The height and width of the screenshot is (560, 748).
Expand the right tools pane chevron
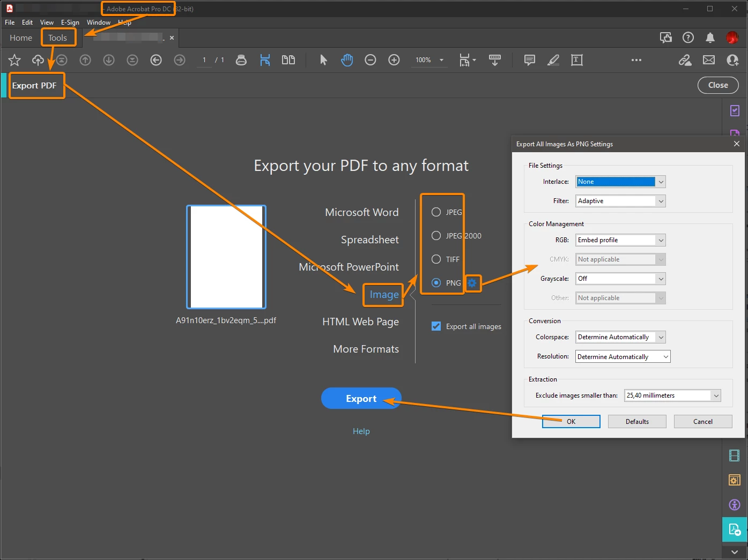pos(735,552)
